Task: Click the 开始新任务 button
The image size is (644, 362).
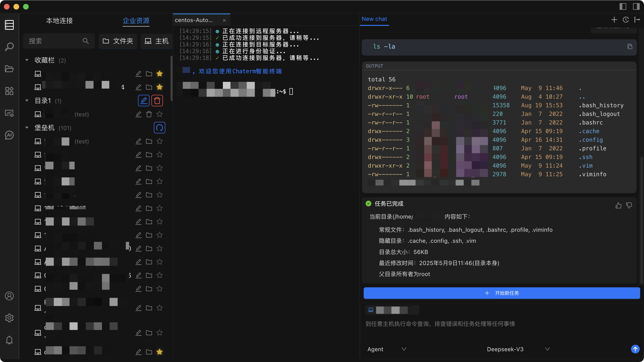Action: coord(502,293)
